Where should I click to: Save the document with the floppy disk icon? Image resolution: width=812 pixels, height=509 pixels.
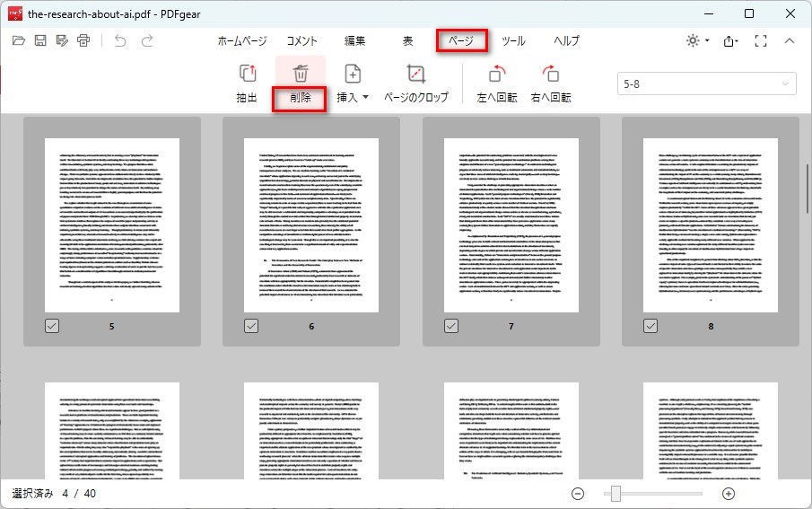(40, 40)
